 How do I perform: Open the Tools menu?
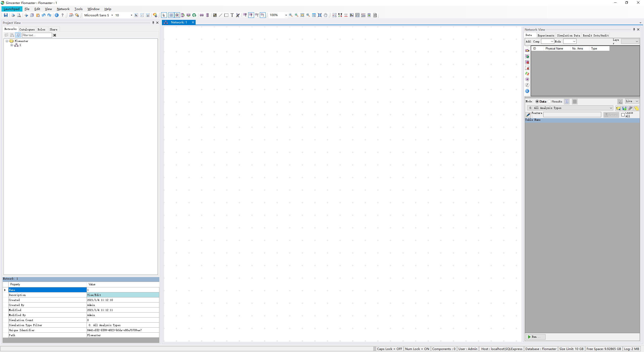click(78, 9)
